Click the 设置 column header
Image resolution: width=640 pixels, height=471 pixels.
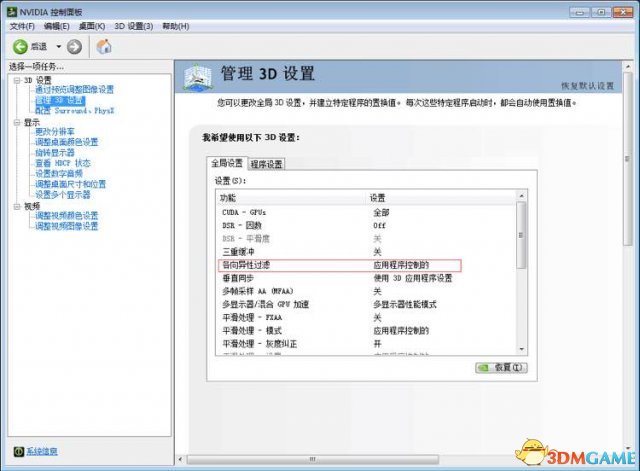(x=441, y=198)
